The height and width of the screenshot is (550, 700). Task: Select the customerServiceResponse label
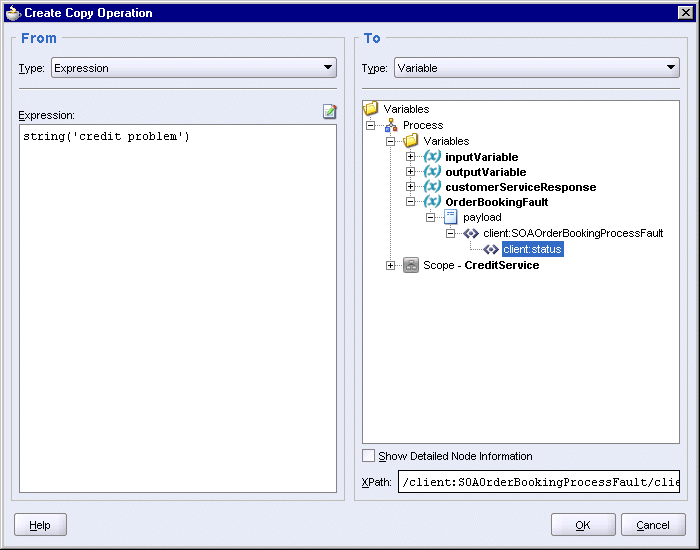pyautogui.click(x=521, y=187)
